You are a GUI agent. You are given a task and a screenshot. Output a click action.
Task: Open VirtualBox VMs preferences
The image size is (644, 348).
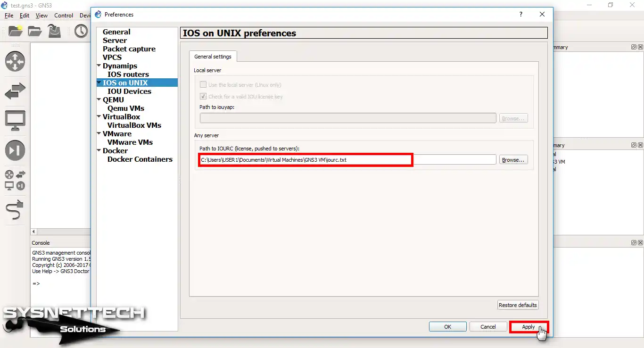[134, 125]
